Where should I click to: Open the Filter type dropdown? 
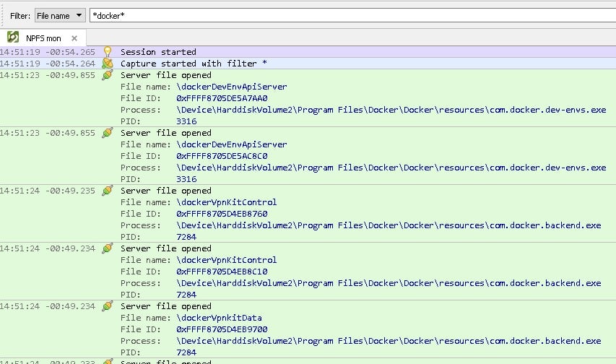(60, 15)
